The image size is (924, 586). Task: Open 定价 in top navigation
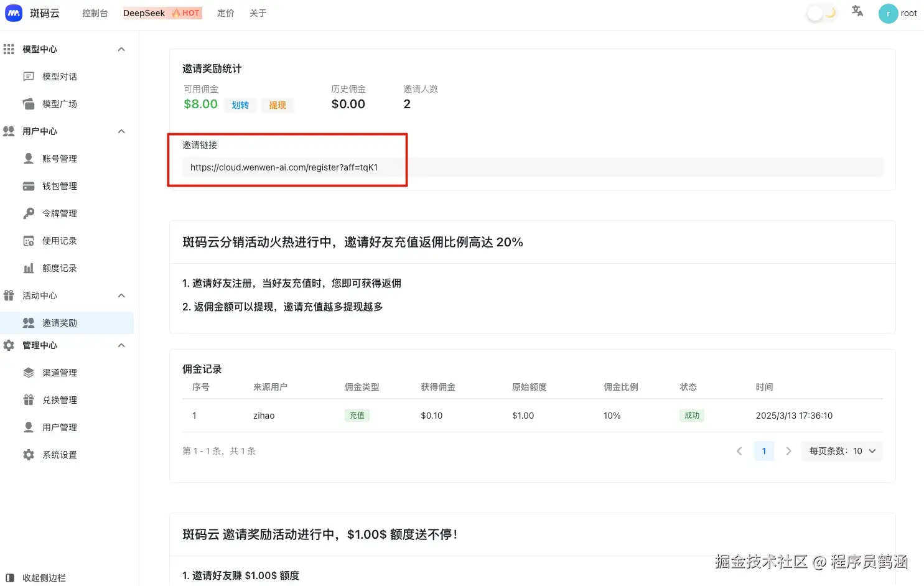point(226,13)
